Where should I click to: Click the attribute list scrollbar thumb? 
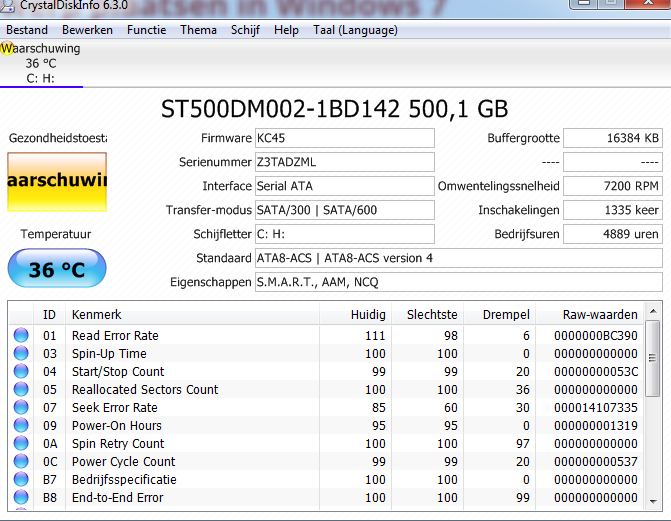[653, 358]
